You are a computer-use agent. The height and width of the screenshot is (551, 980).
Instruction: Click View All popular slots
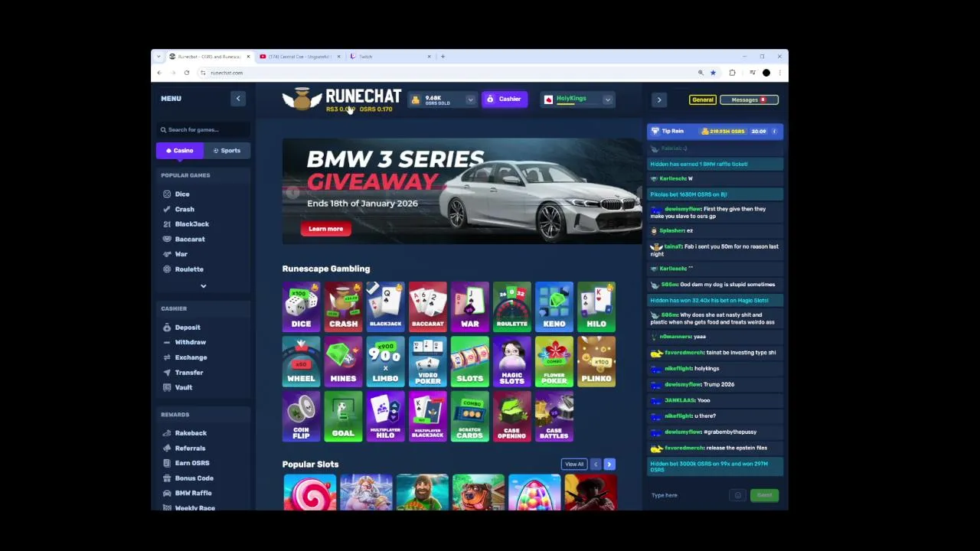coord(573,465)
